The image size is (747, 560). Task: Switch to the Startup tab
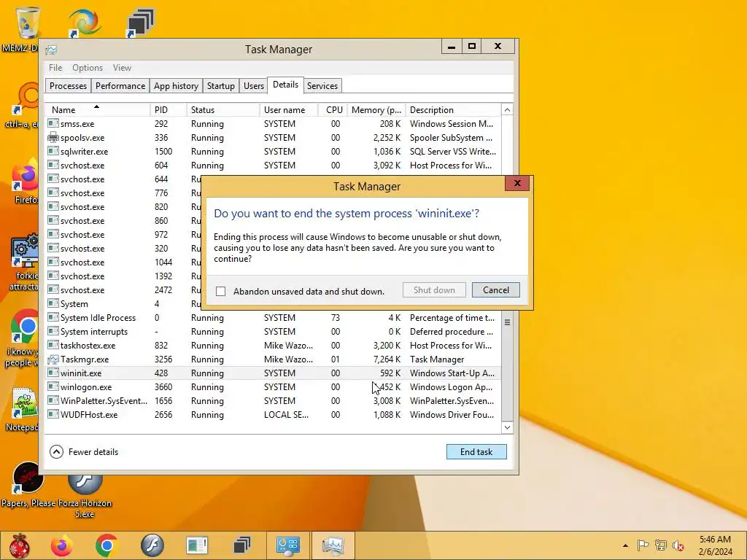pos(220,86)
